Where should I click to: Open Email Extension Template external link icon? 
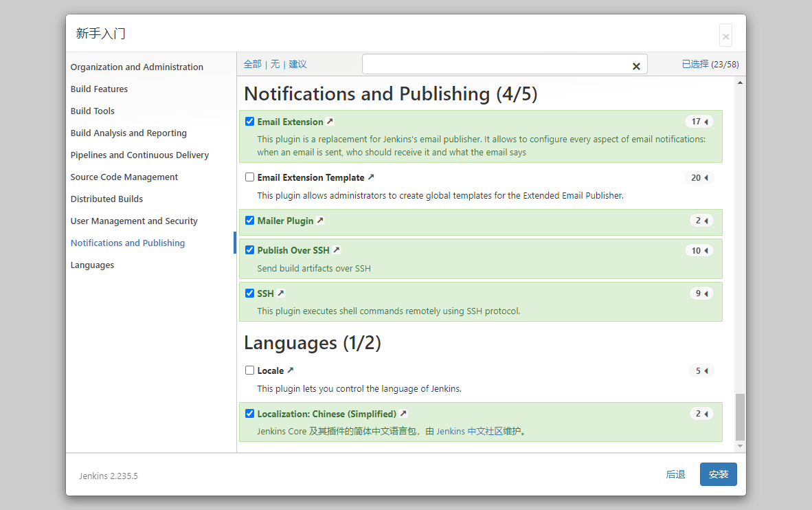[x=371, y=177]
